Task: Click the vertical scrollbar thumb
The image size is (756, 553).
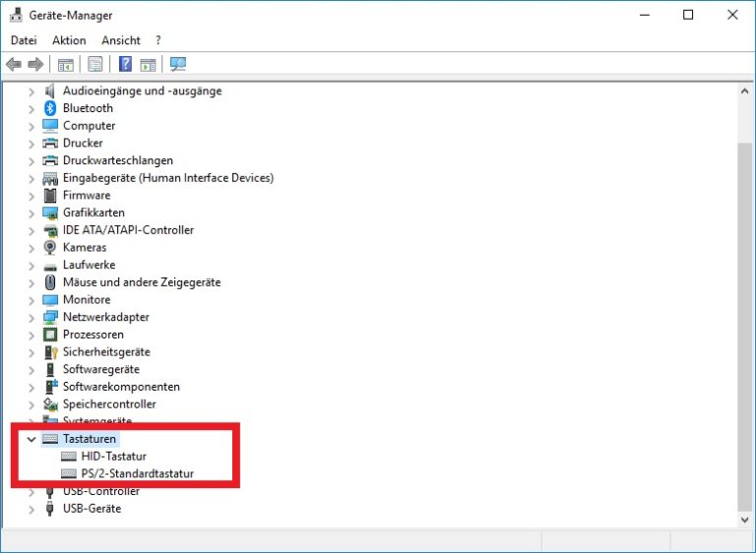Action: pos(744,326)
